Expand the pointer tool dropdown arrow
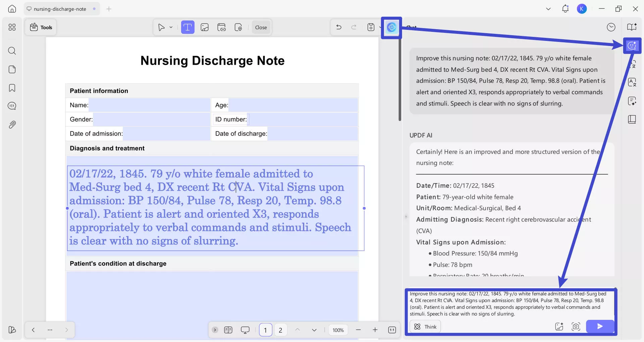This screenshot has width=644, height=342. [171, 27]
